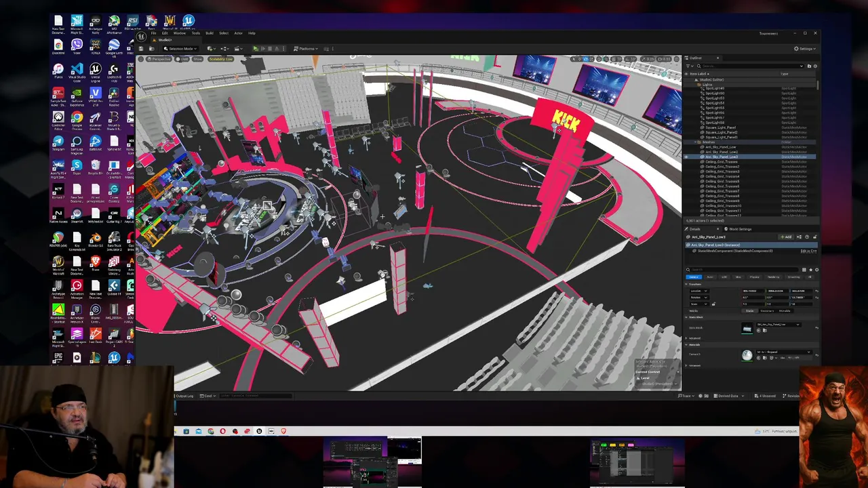Toggle visibility eye for Arri_Sky_Panel_Low3

[686, 157]
